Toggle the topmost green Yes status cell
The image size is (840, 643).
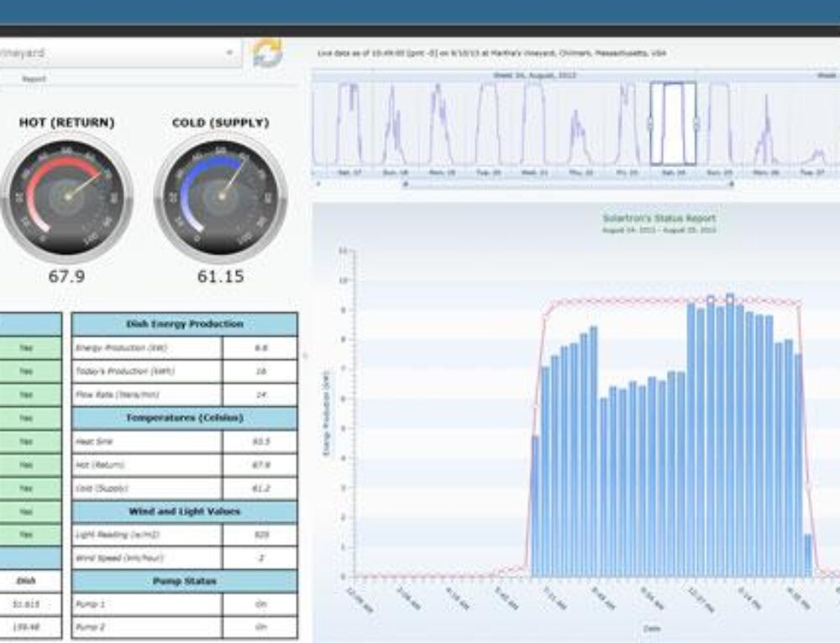point(25,348)
